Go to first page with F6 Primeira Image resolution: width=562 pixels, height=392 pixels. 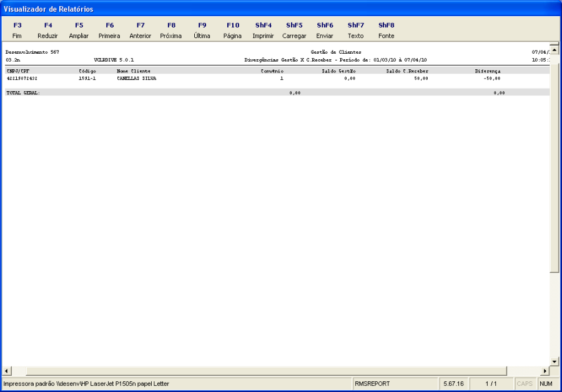[x=109, y=30]
